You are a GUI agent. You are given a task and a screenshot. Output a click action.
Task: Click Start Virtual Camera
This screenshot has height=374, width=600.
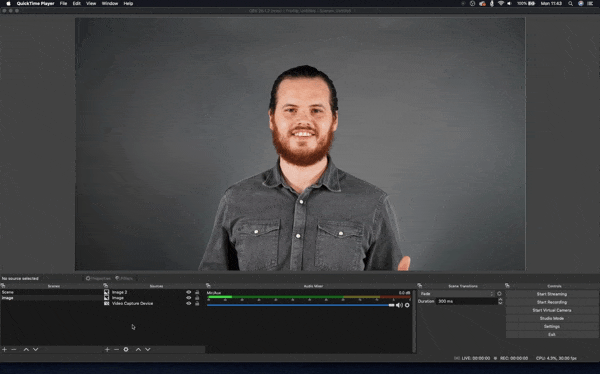552,310
